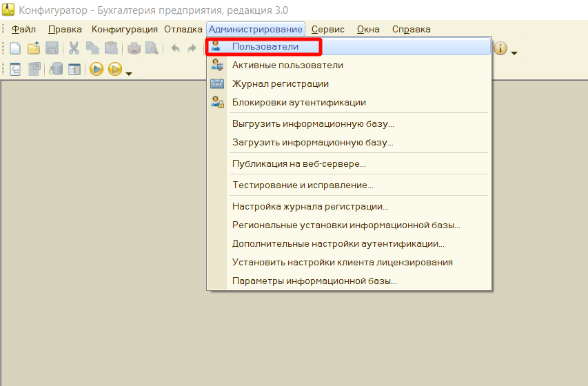Choose Параметры информационной базы... entry
Image resolution: width=588 pixels, height=386 pixels.
point(314,281)
